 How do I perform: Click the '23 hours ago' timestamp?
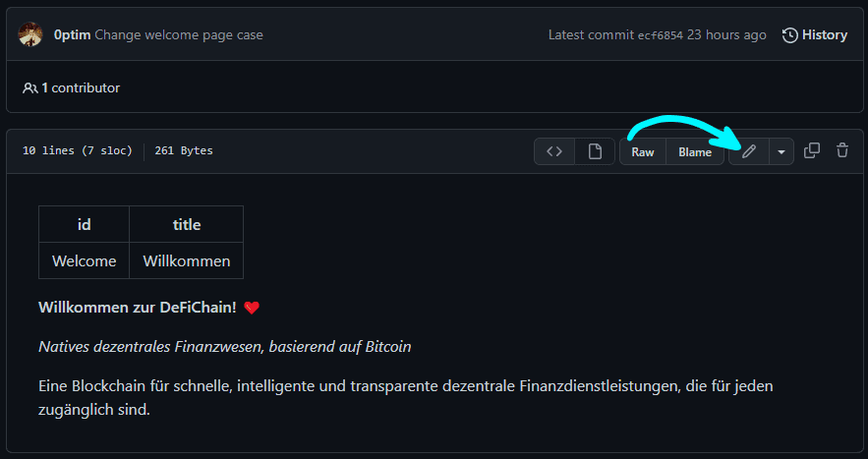tap(726, 34)
